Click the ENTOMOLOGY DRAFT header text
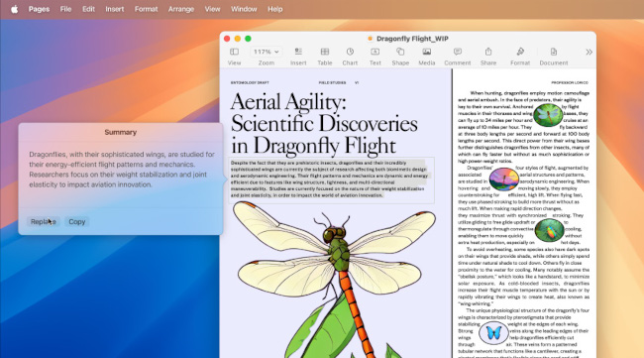 (250, 82)
